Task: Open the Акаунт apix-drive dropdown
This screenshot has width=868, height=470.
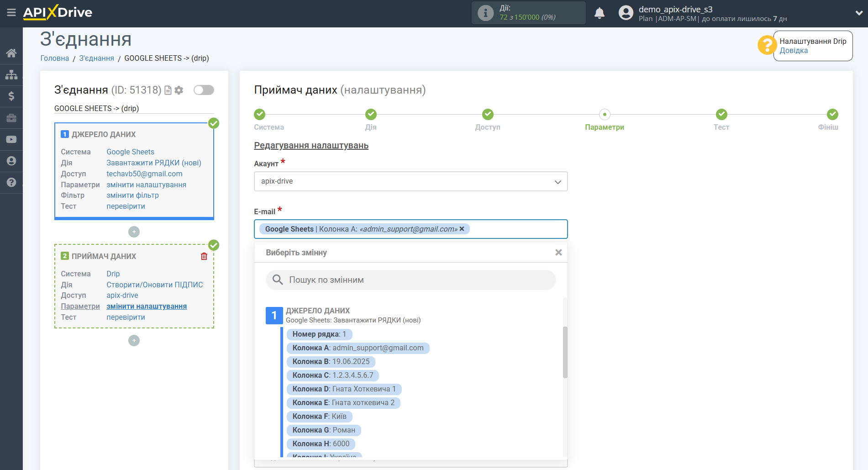Action: pos(410,181)
